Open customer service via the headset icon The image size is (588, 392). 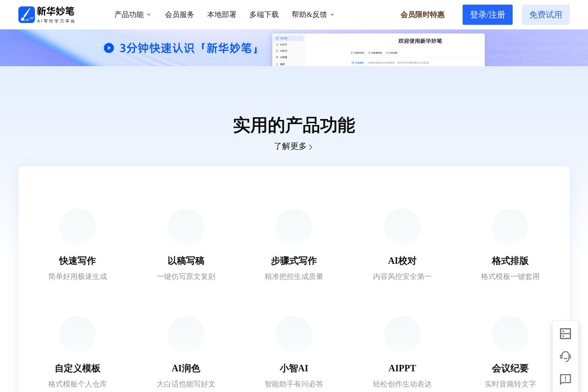(565, 356)
